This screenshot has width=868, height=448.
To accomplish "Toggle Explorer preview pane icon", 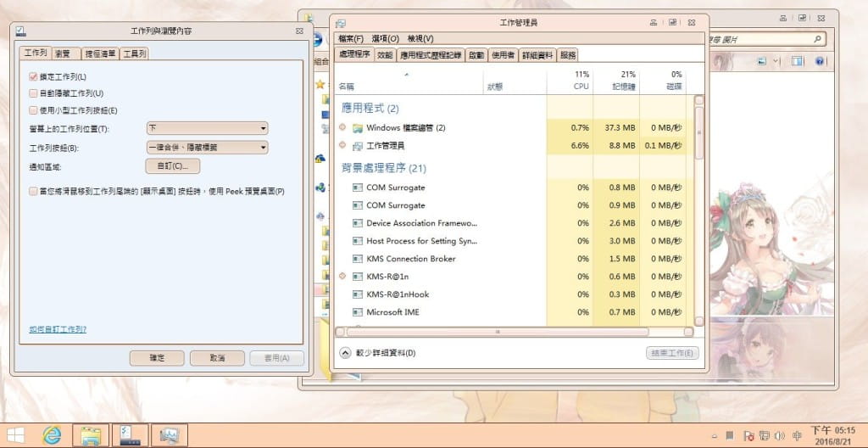I will tap(797, 61).
